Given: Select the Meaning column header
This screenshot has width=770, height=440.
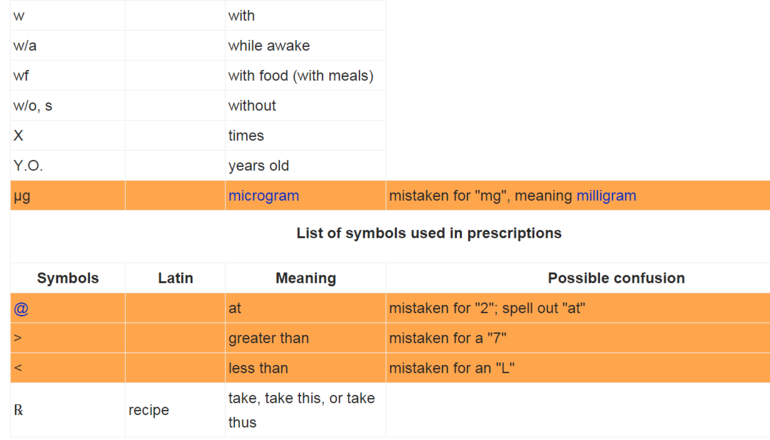Looking at the screenshot, I should [305, 278].
